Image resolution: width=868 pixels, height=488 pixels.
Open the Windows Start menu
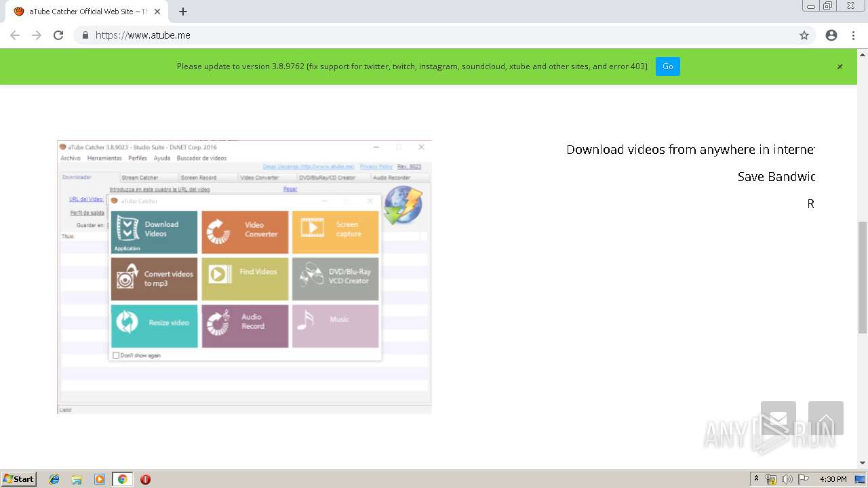coord(19,479)
